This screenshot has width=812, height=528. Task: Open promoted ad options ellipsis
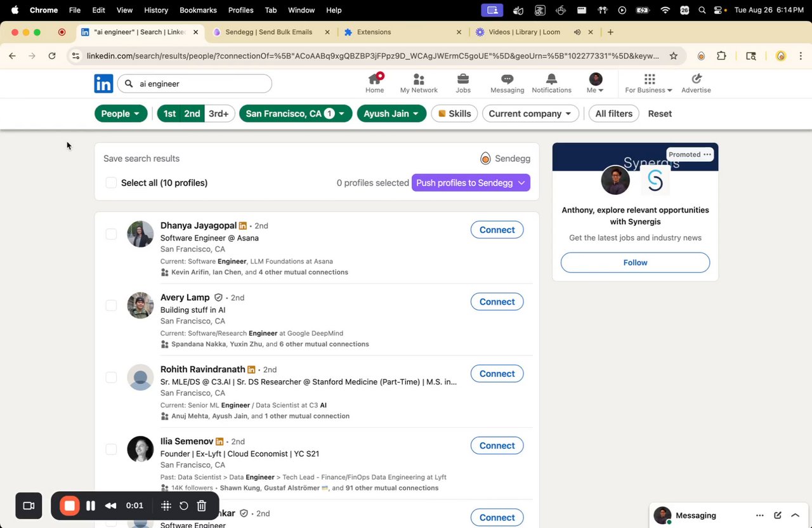[x=707, y=154]
